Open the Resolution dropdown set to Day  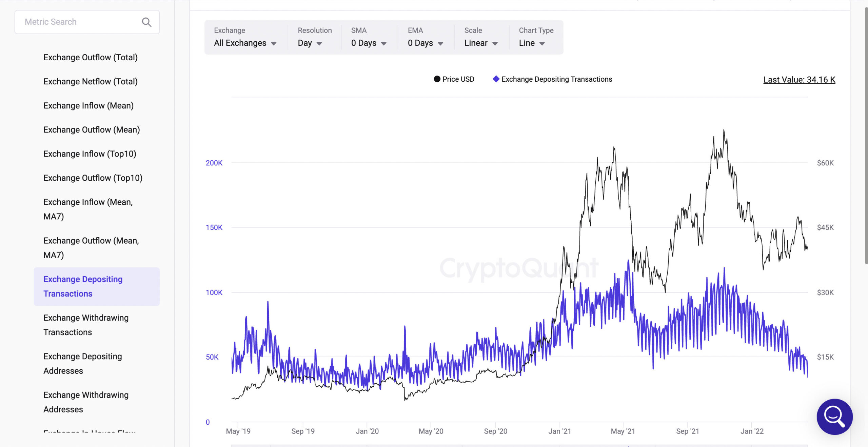(310, 43)
